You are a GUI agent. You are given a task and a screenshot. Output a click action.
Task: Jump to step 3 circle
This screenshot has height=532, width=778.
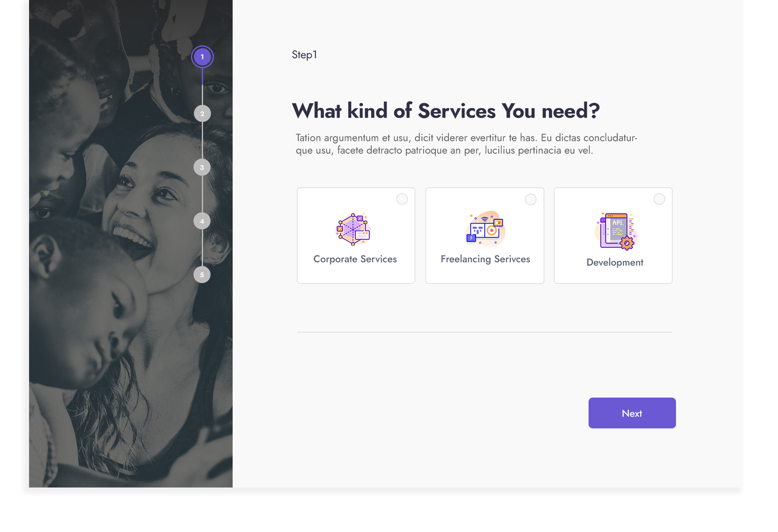pyautogui.click(x=202, y=167)
